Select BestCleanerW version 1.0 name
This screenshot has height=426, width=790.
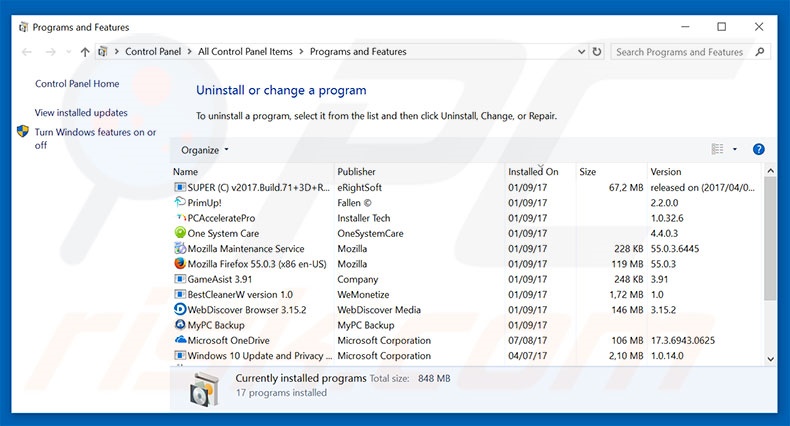pos(240,295)
